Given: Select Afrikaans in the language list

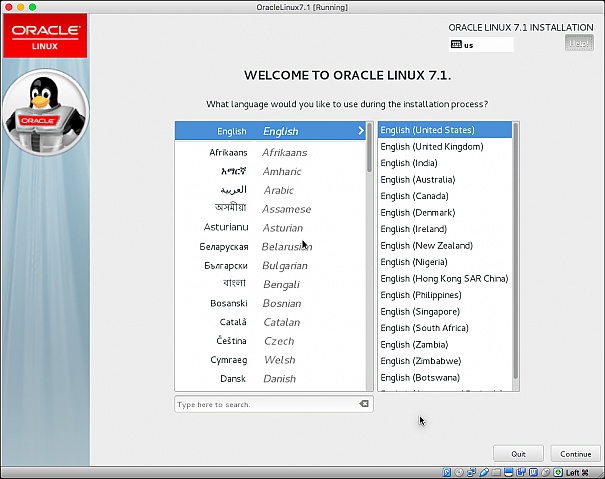Looking at the screenshot, I should point(270,152).
